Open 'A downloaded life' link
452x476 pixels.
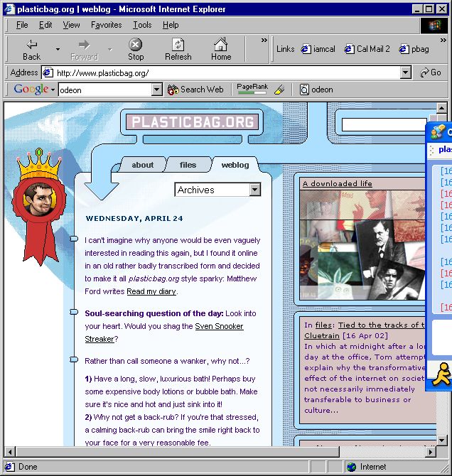tap(337, 183)
